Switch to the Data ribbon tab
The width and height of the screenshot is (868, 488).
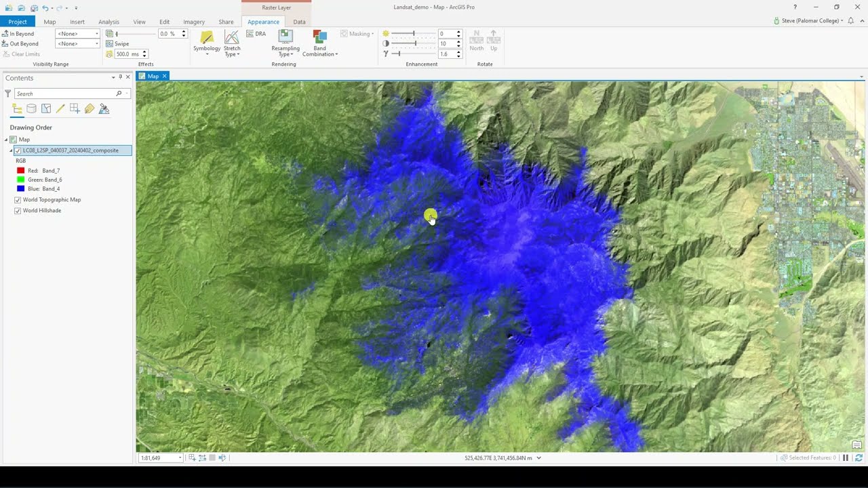pyautogui.click(x=299, y=22)
